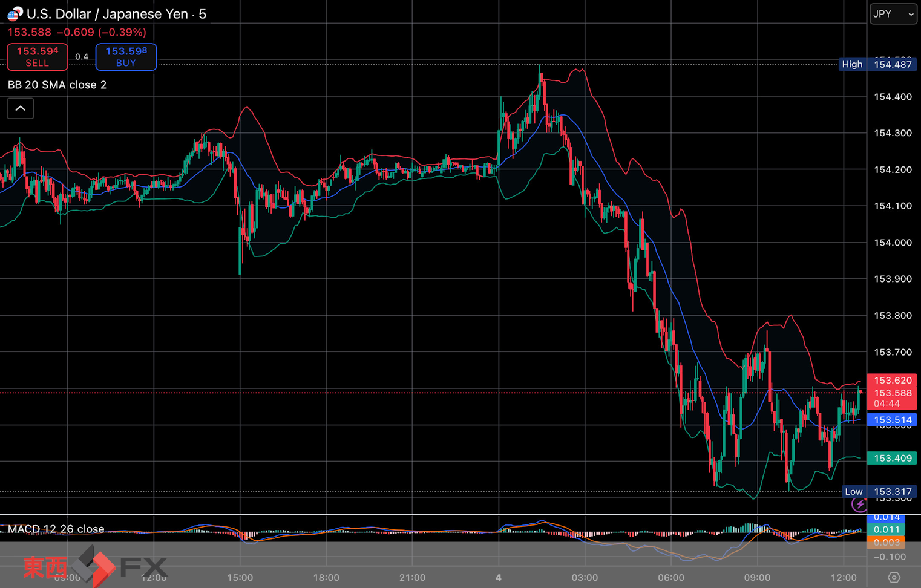Click the Low 153.317 price label
The height and width of the screenshot is (588, 921).
(x=879, y=491)
